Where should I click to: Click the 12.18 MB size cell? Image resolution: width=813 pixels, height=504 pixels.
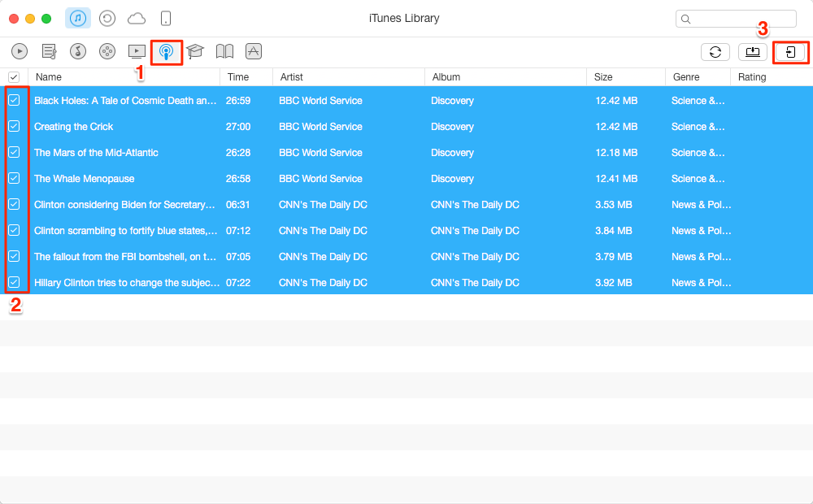(x=616, y=153)
